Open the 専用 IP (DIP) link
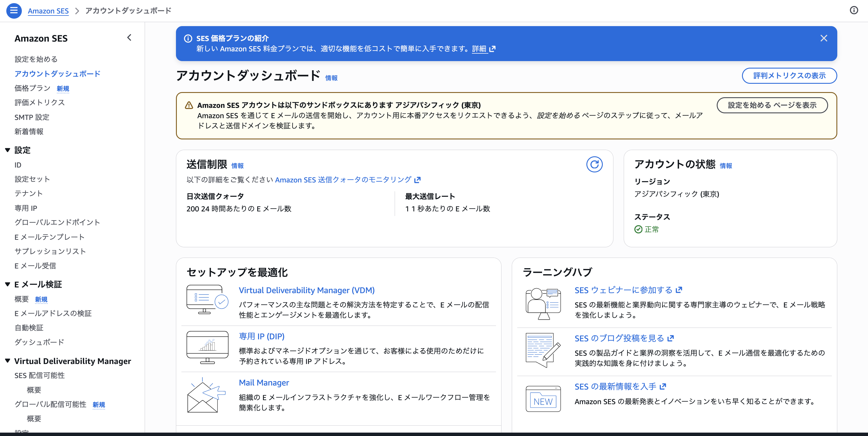 261,336
